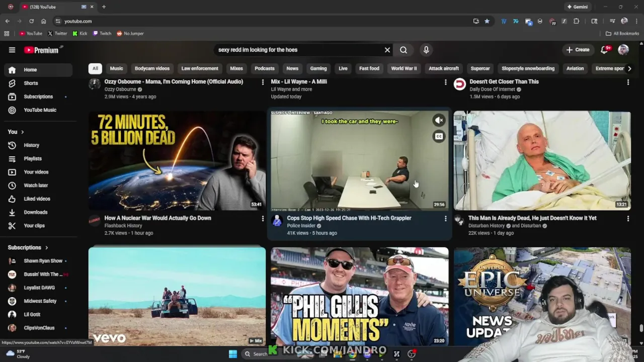644x362 pixels.
Task: Open options for Cops Stop Chase video
Action: (445, 219)
